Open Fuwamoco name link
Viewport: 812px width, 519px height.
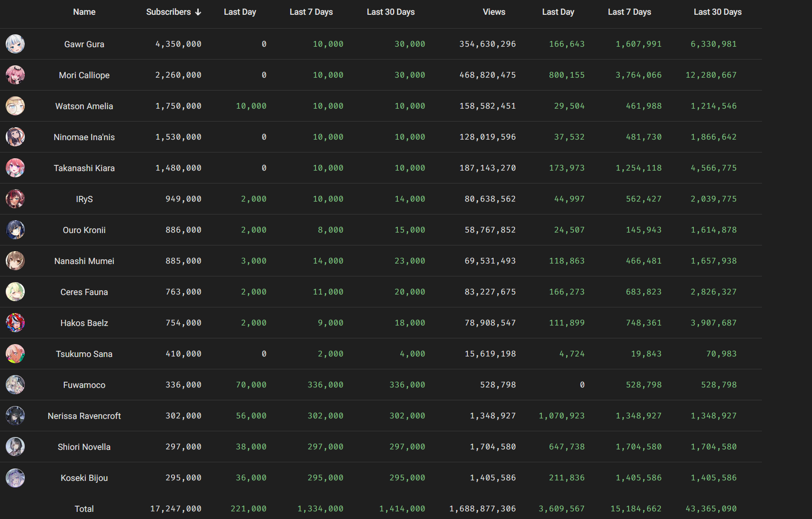[x=84, y=385]
